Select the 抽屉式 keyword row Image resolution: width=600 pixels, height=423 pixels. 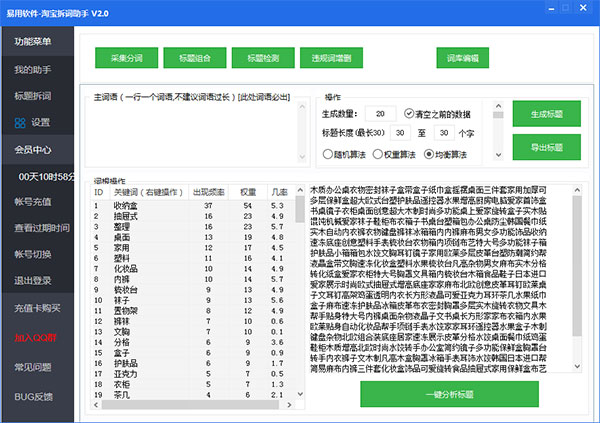193,216
